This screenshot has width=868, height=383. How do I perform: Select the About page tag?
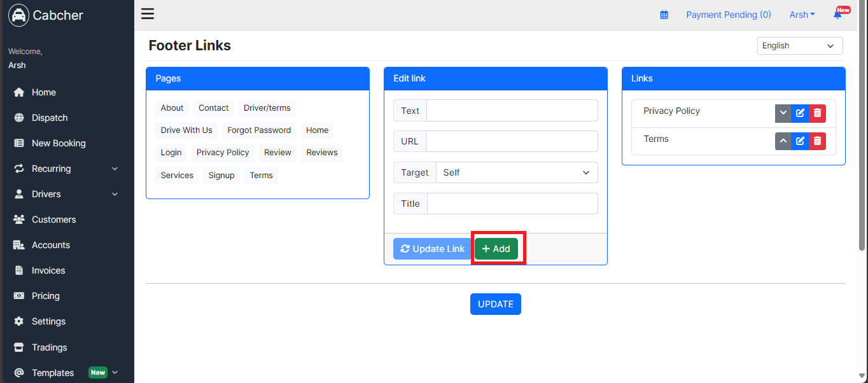coord(172,108)
